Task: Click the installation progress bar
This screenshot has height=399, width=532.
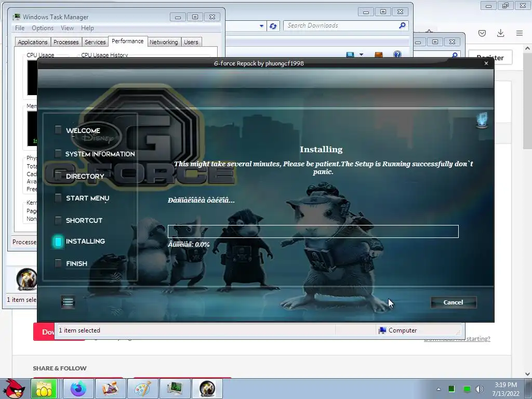Action: click(313, 231)
